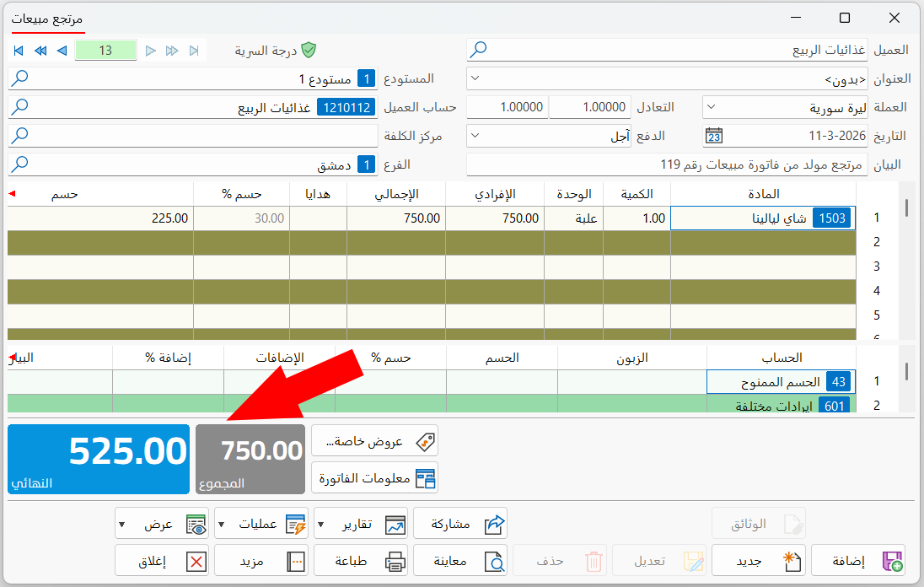Open the cost center search icon

(x=20, y=136)
